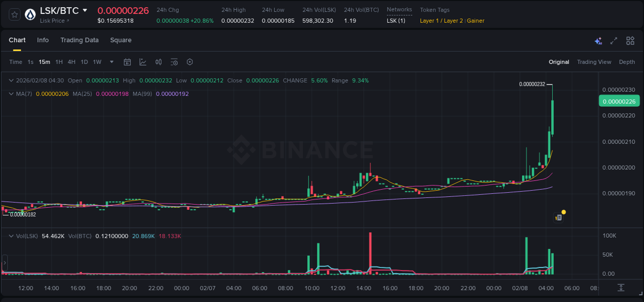Switch to the Trading Data tab
644x302 pixels.
pyautogui.click(x=79, y=40)
